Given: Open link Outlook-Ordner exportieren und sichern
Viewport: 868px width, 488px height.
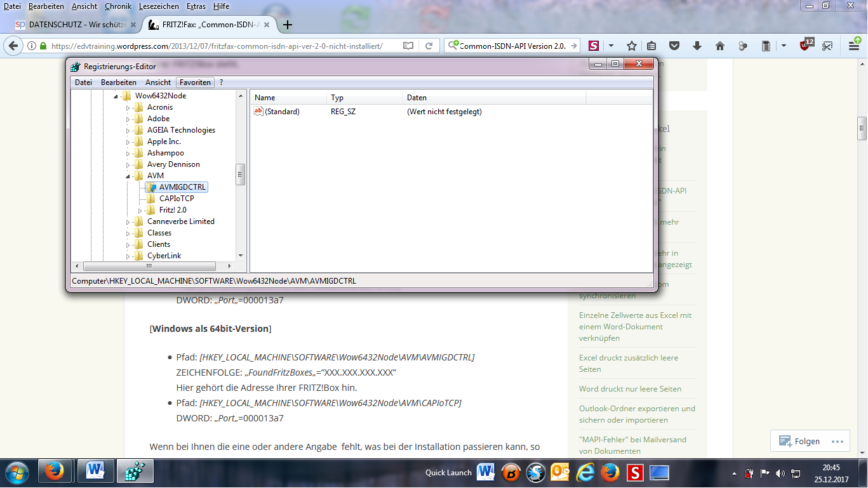Looking at the screenshot, I should coord(637,414).
